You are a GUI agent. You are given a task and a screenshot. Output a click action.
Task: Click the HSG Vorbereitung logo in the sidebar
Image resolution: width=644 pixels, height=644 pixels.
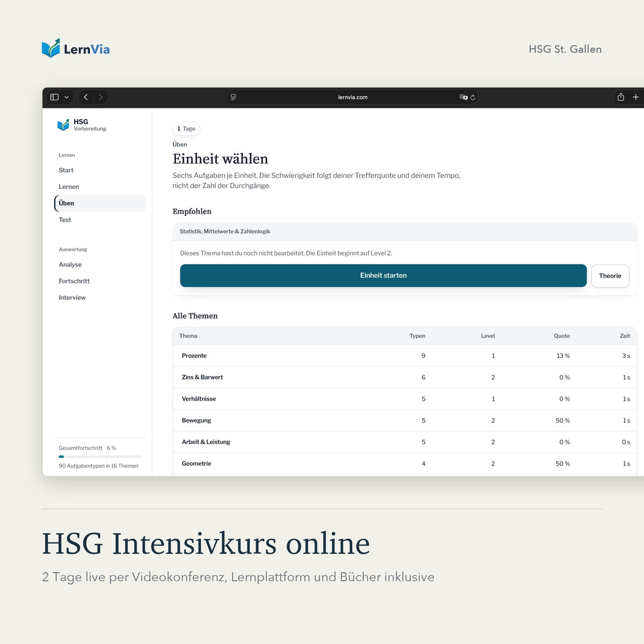[82, 125]
